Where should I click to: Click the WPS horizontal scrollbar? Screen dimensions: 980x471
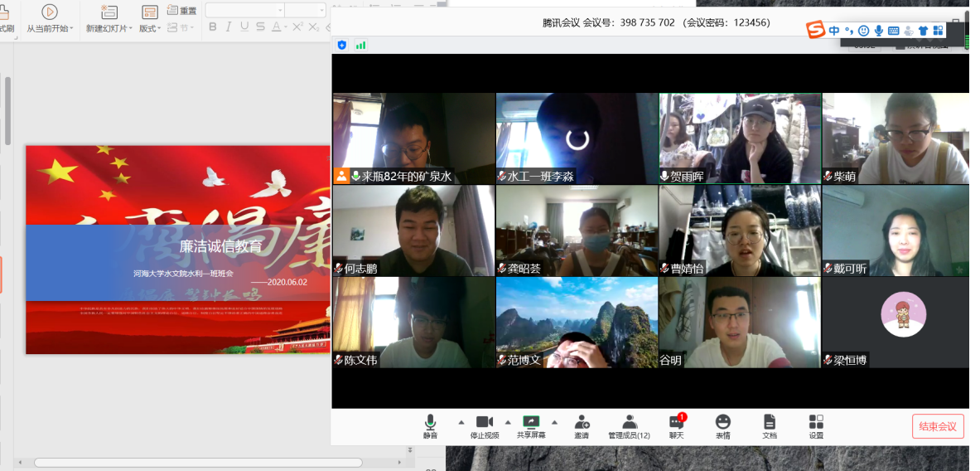coord(198,463)
